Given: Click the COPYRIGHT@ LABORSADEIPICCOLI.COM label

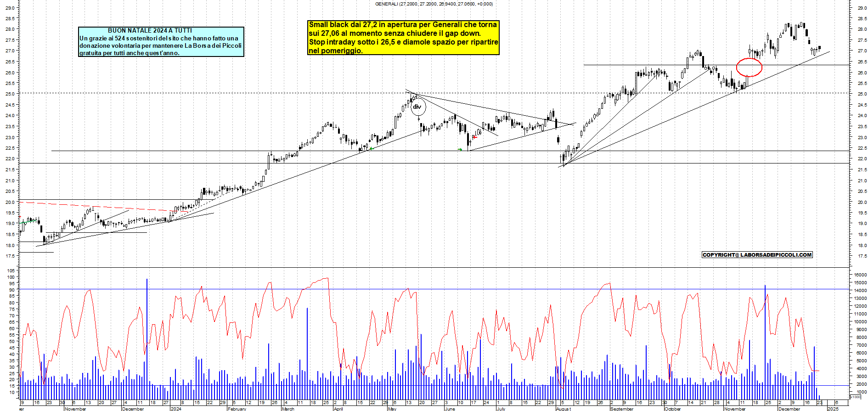Looking at the screenshot, I should tap(757, 255).
